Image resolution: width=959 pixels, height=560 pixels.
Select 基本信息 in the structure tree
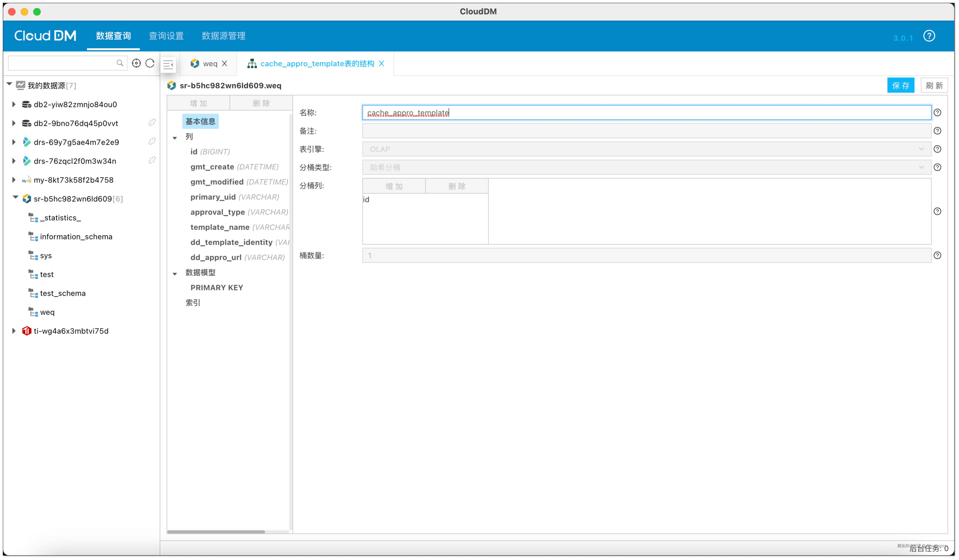[201, 121]
